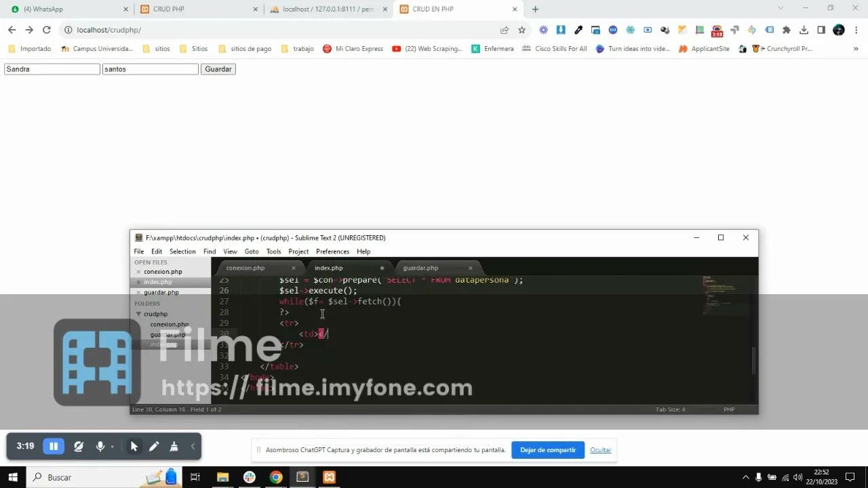Switch to the guardar.php tab in Sublime
This screenshot has height=488, width=868.
tap(420, 268)
